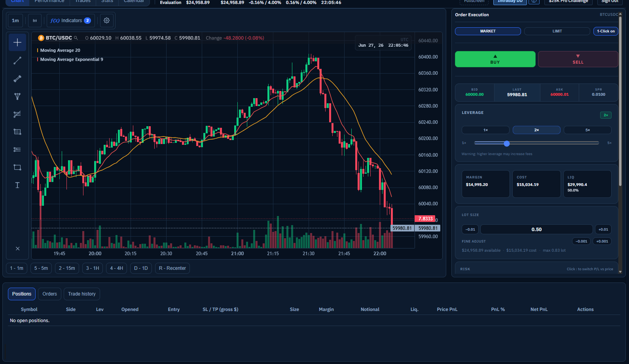The width and height of the screenshot is (629, 364).
Task: Select the Gann fan lines tool
Action: 17,114
